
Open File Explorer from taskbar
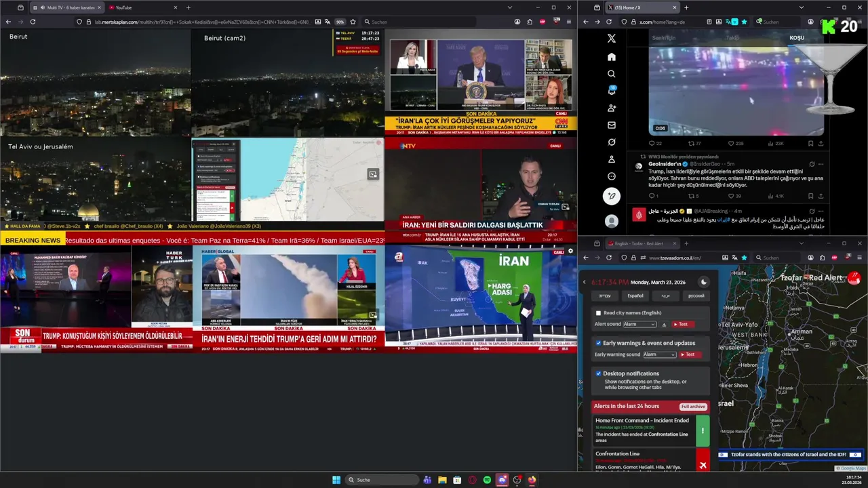click(442, 480)
